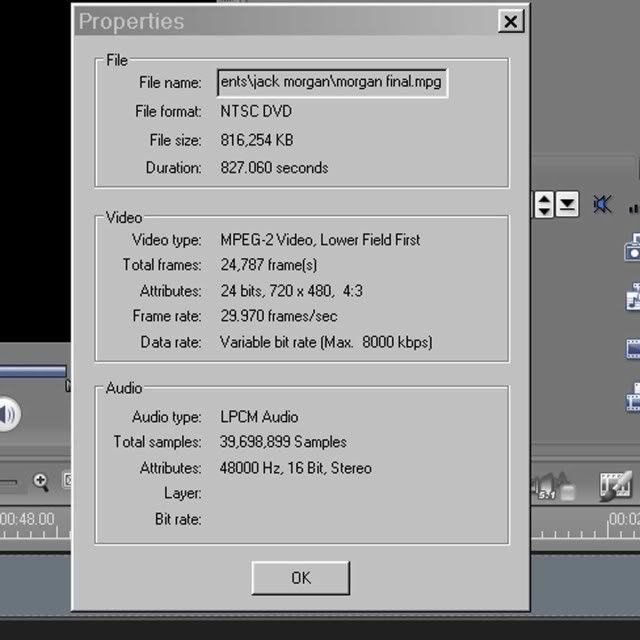Screen dimensions: 640x640
Task: Click OK to close Properties dialog
Action: click(300, 577)
